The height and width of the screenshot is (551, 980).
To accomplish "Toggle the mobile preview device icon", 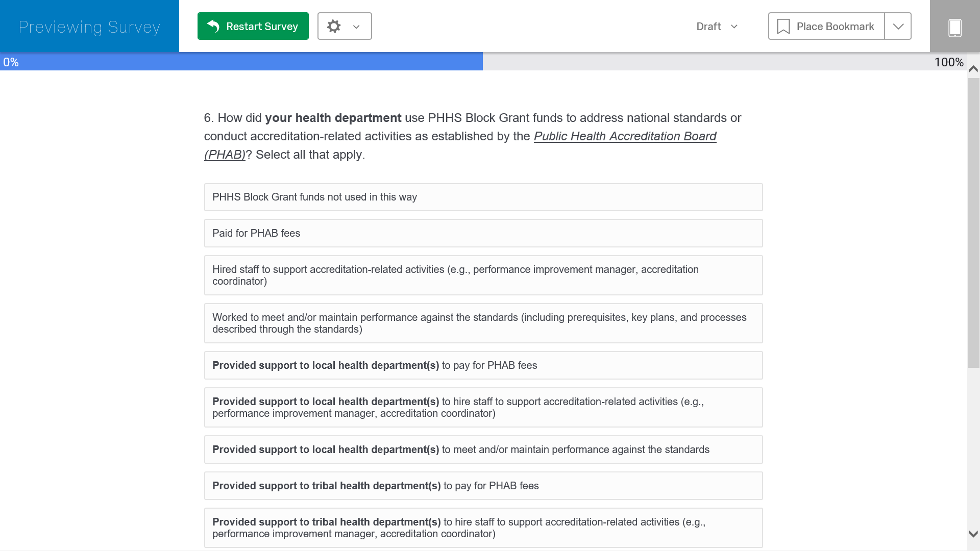I will (954, 27).
